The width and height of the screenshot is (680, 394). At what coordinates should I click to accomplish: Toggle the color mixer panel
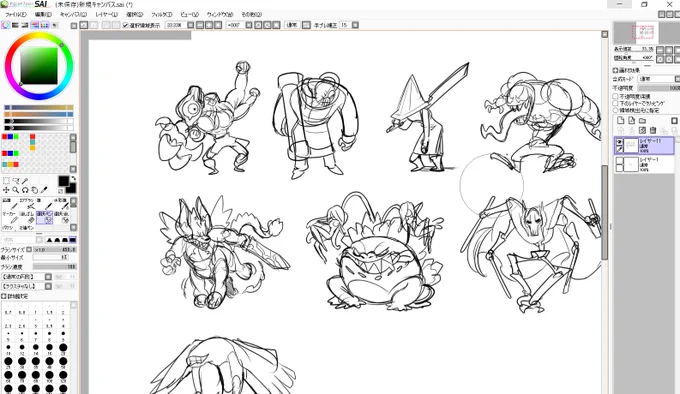click(x=35, y=25)
